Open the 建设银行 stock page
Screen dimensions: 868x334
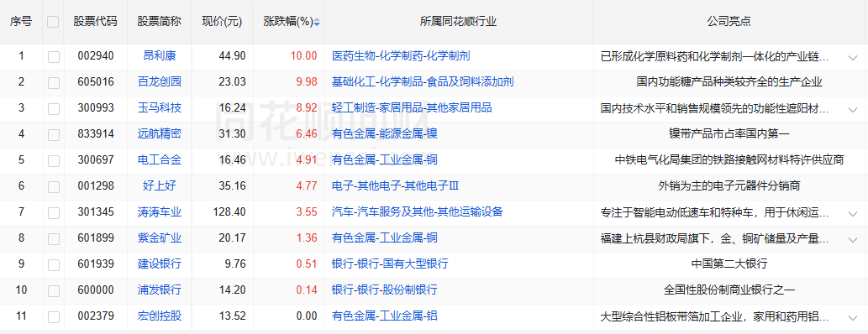point(160,264)
